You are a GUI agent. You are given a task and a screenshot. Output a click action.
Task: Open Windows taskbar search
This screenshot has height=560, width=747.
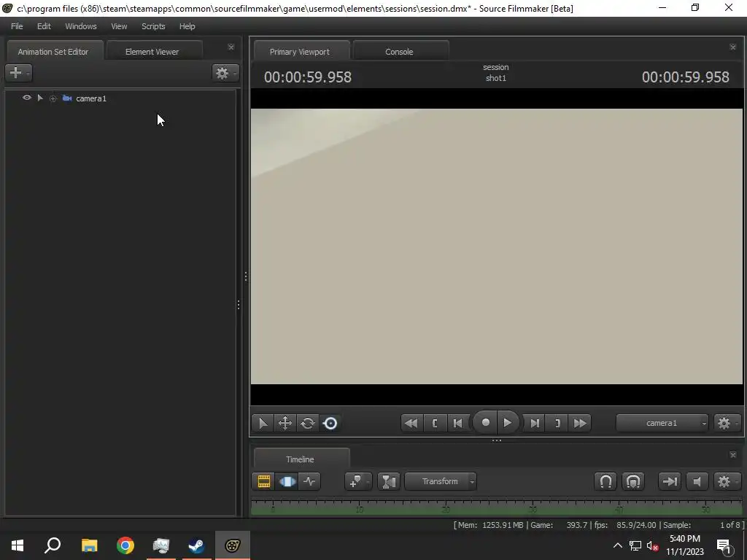(53, 545)
